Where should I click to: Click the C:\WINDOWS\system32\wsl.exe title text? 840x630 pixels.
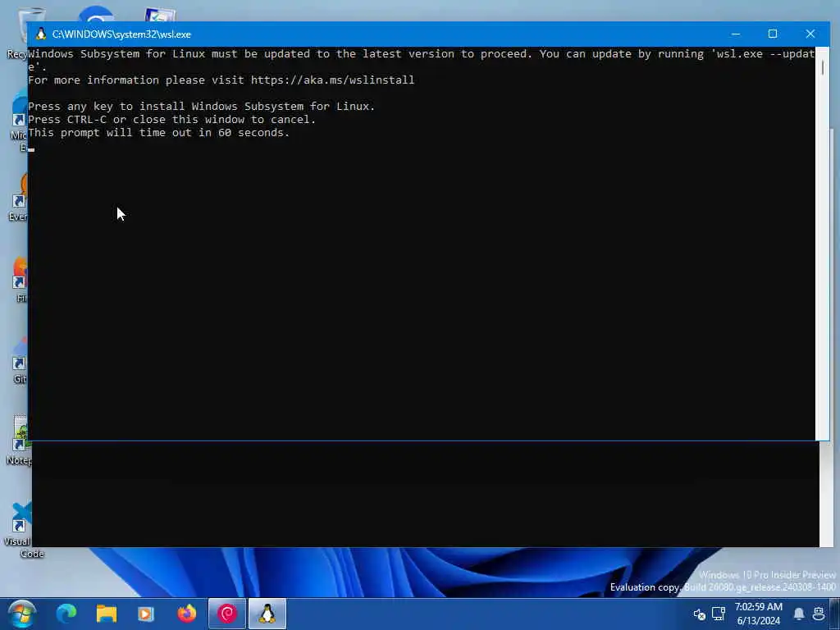tap(121, 34)
